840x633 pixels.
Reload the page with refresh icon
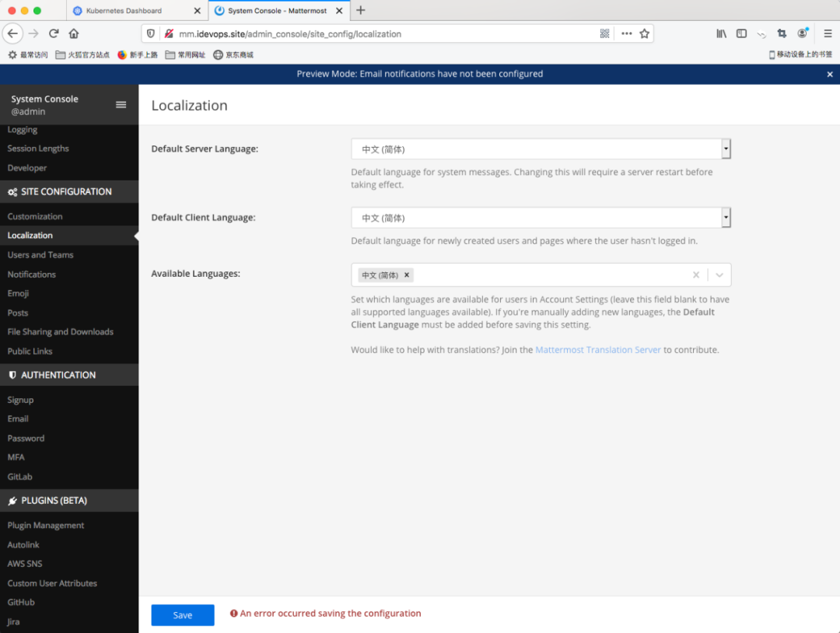[54, 33]
